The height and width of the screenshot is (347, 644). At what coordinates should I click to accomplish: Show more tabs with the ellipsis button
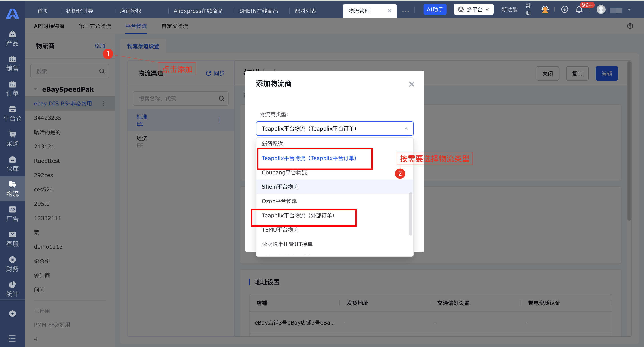click(x=405, y=11)
